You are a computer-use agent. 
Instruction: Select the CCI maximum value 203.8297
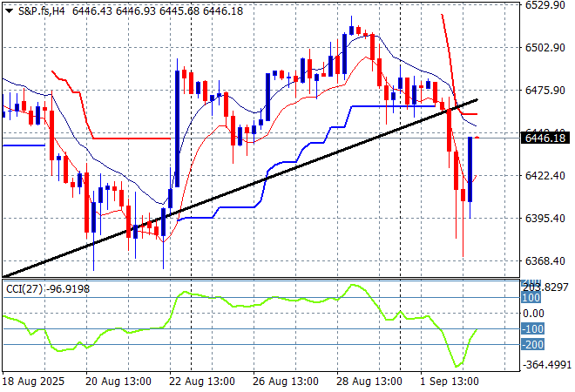[546, 287]
